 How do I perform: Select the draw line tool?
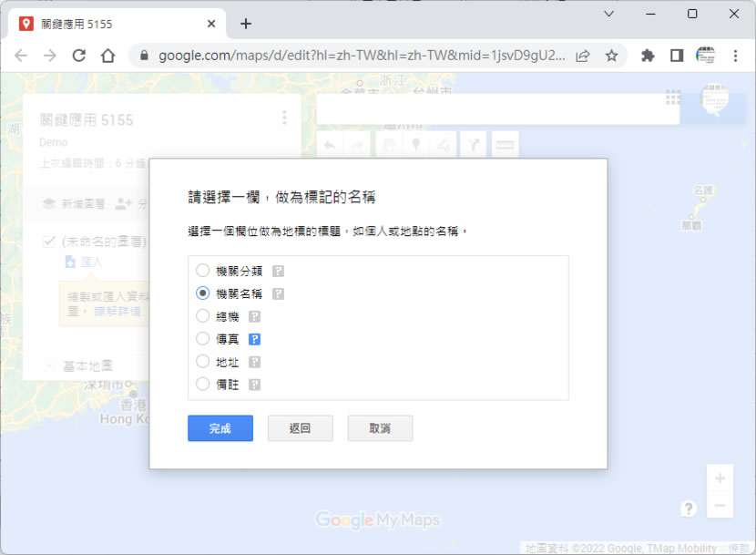[444, 144]
